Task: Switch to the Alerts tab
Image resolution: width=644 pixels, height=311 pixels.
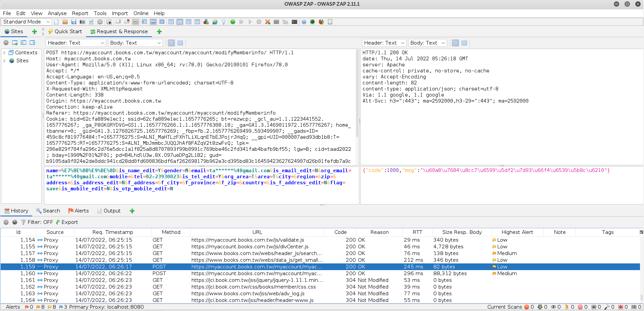Action: (78, 211)
